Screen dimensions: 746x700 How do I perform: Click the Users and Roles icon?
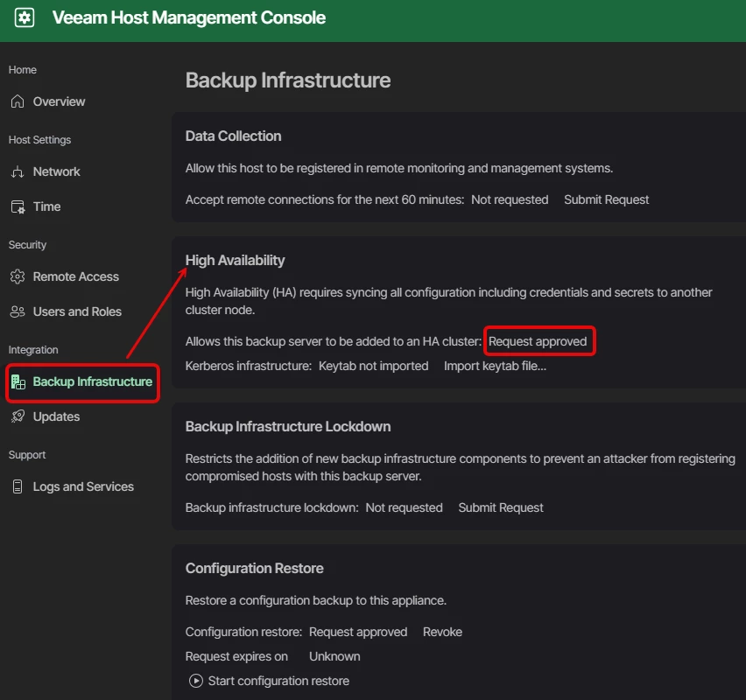tap(18, 311)
